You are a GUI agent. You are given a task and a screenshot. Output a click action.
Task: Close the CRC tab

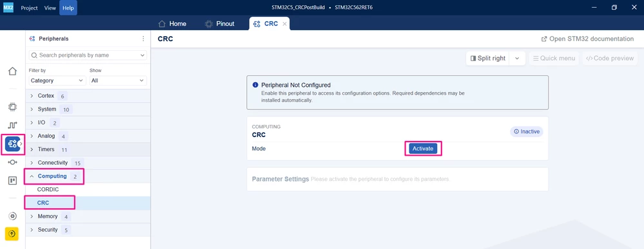285,24
